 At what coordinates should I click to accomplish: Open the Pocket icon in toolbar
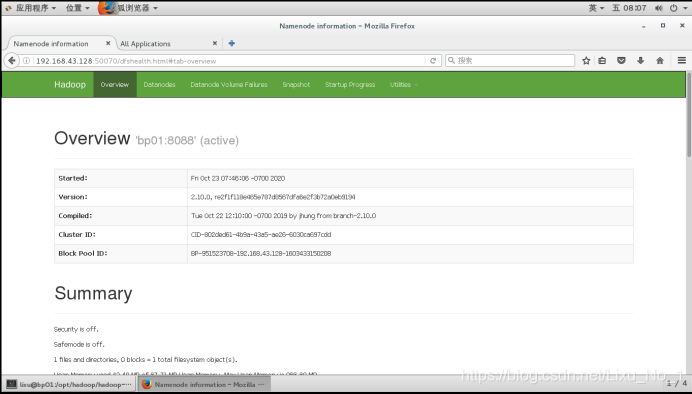tap(621, 61)
